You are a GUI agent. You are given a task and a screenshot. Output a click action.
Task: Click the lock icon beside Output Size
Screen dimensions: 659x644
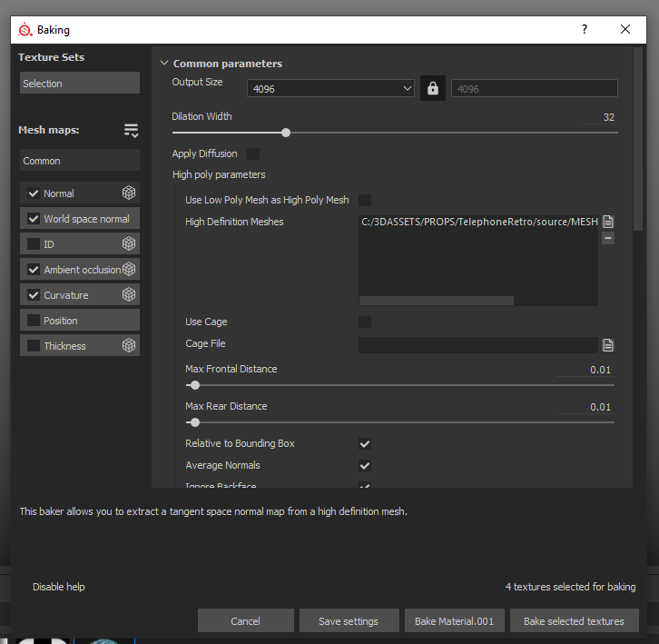[x=433, y=88]
